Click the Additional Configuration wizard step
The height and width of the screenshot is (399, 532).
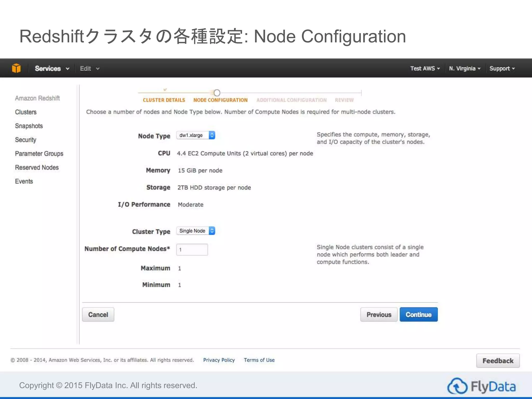291,100
